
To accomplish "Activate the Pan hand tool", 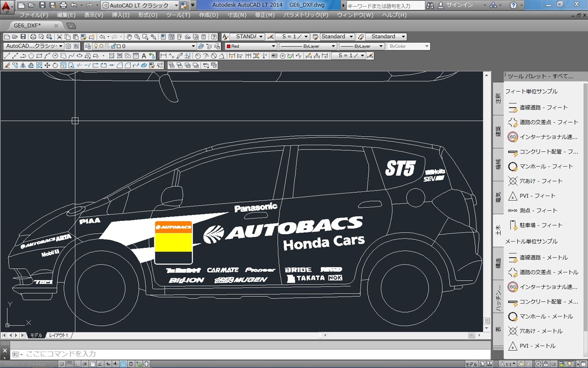I will 129,36.
